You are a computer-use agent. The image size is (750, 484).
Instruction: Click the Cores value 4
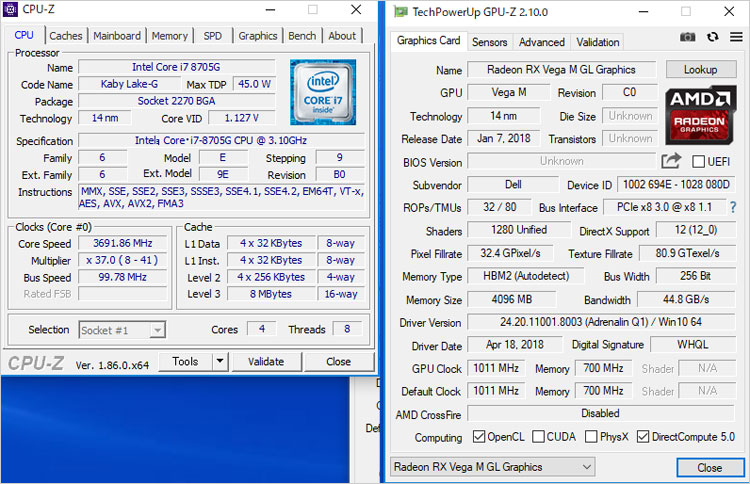point(262,329)
